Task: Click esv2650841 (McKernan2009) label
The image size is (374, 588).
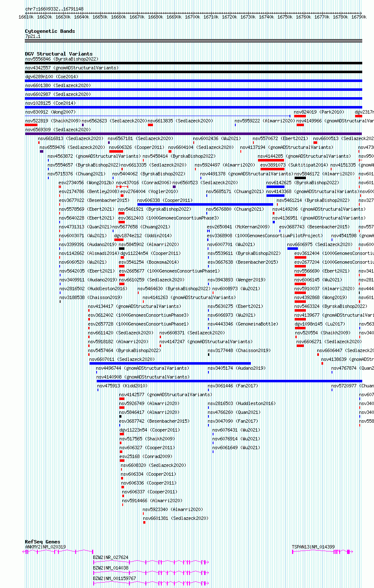Action: click(238, 227)
